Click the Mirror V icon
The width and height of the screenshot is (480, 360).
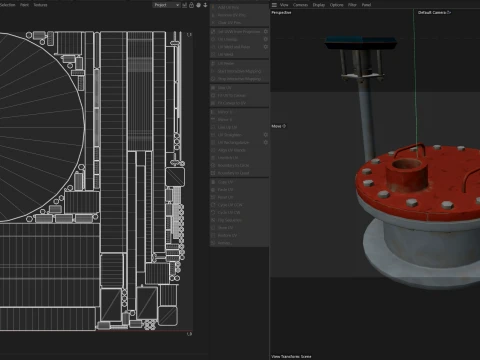pos(213,120)
